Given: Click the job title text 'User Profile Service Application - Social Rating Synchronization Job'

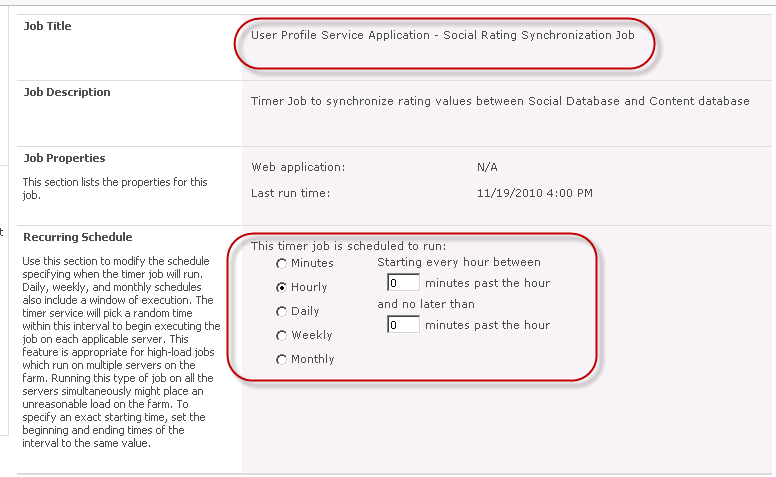Looking at the screenshot, I should [x=442, y=35].
